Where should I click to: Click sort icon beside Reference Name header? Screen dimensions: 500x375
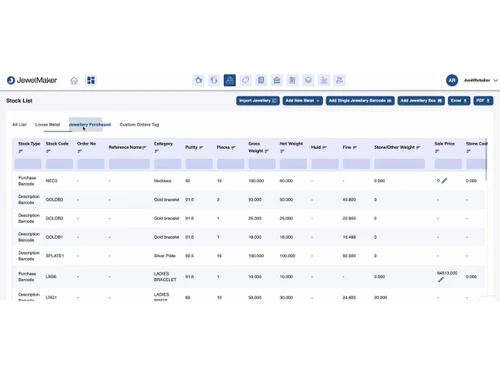[144, 147]
